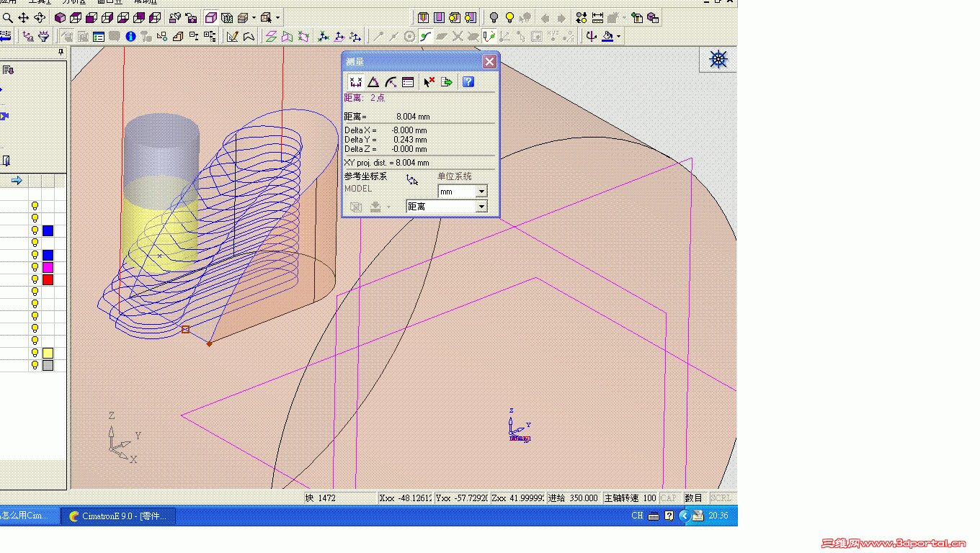Click the reference coordinate system picker icon
This screenshot has width=980, height=553.
[x=412, y=180]
